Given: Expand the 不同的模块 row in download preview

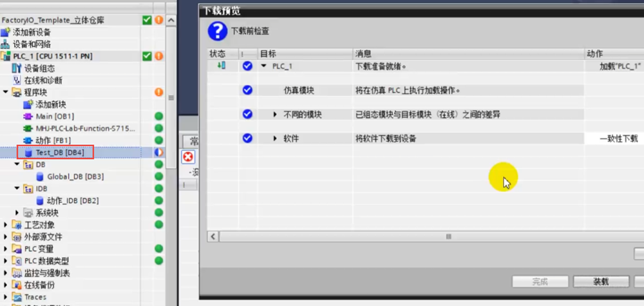Looking at the screenshot, I should (x=275, y=115).
